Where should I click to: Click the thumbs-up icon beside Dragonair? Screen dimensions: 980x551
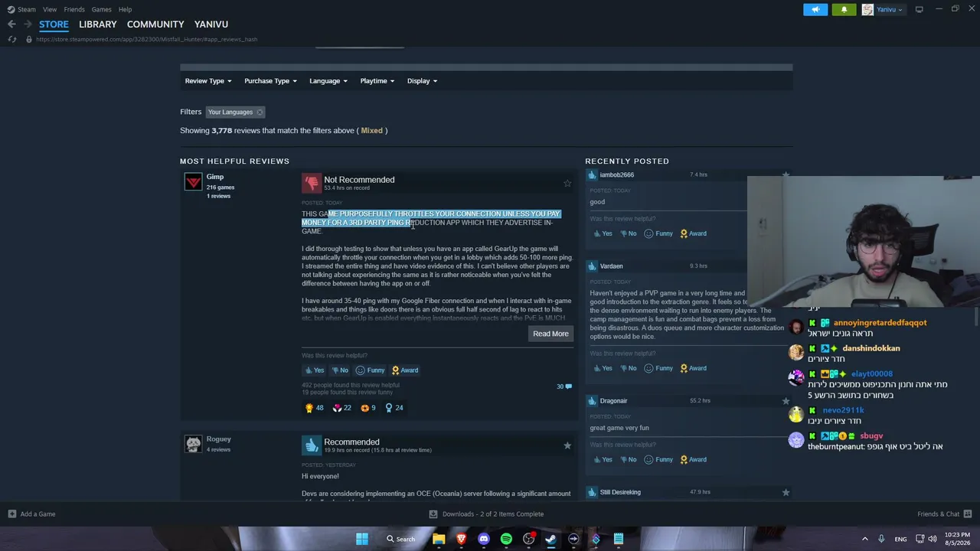click(593, 401)
